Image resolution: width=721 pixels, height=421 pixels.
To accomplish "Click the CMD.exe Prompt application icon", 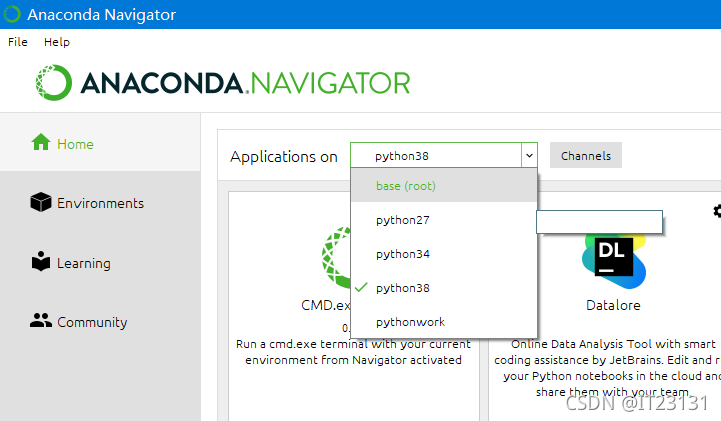I will (336, 257).
